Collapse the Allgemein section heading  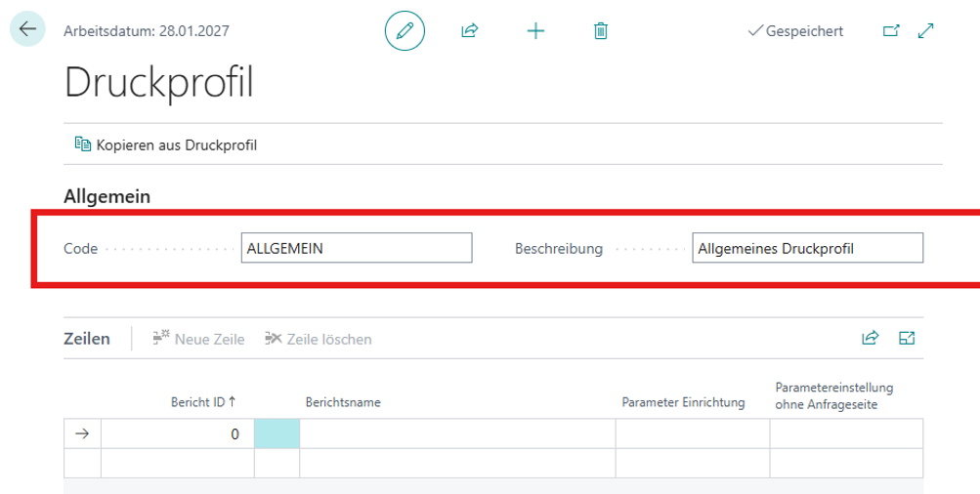tap(107, 196)
